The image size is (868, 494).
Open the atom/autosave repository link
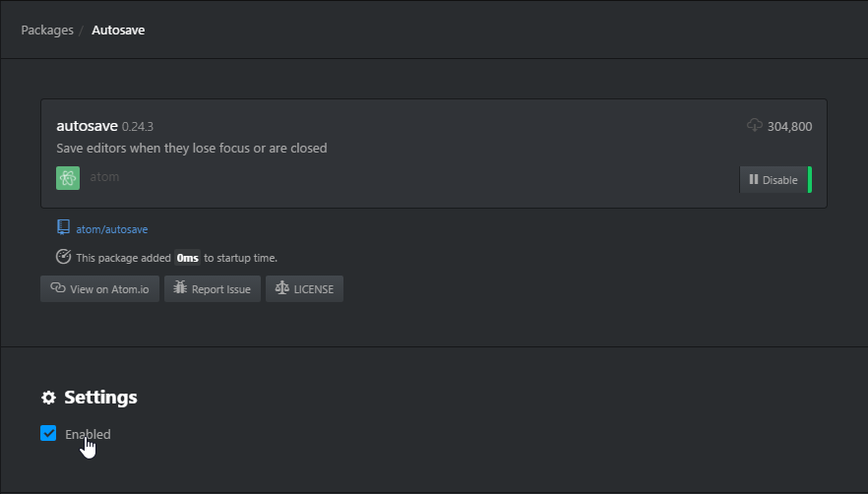click(x=112, y=229)
